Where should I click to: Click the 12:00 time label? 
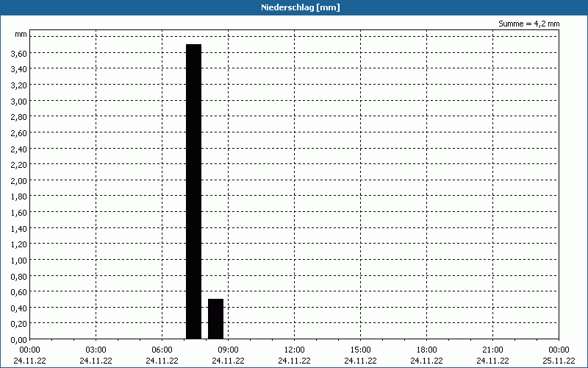pos(295,350)
